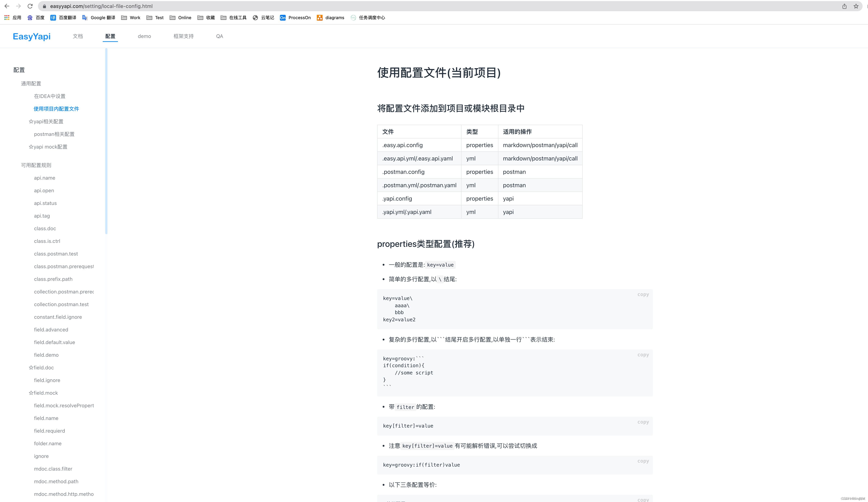The image size is (868, 502).
Task: Open the Google apps grid icon
Action: pyautogui.click(x=7, y=18)
